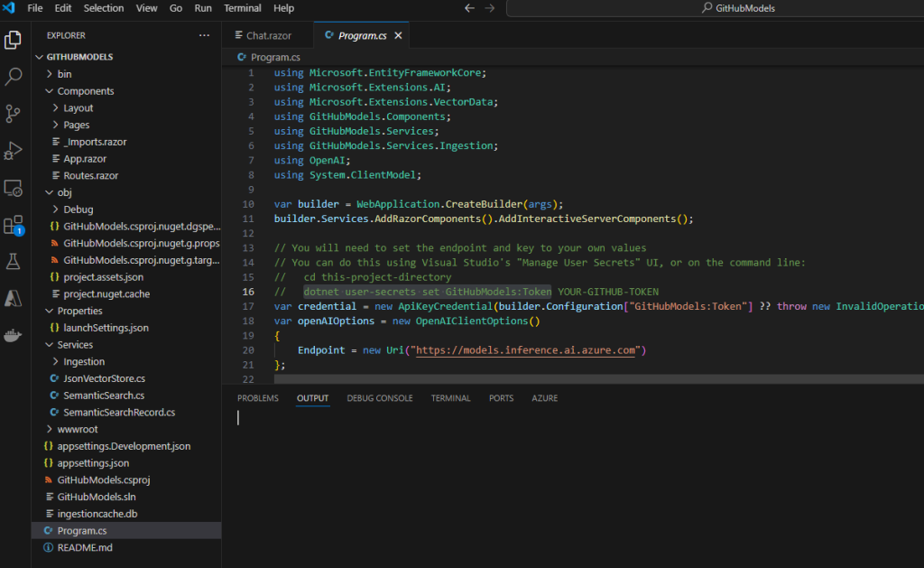Open the Explorer view in activity bar

click(x=13, y=40)
